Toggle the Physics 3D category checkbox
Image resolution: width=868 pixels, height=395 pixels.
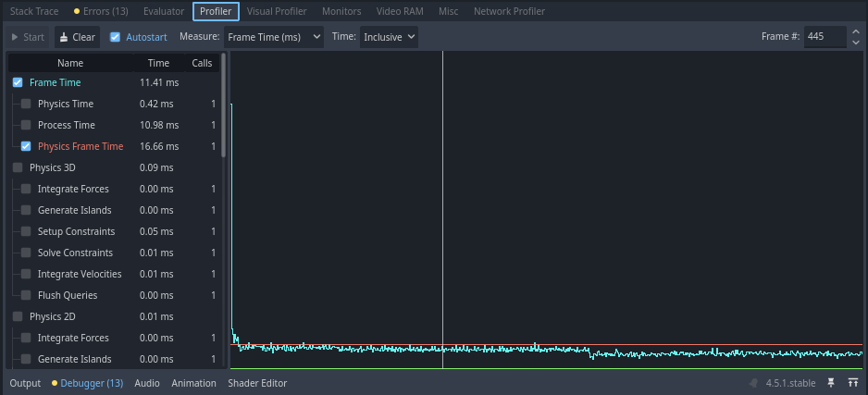point(18,167)
